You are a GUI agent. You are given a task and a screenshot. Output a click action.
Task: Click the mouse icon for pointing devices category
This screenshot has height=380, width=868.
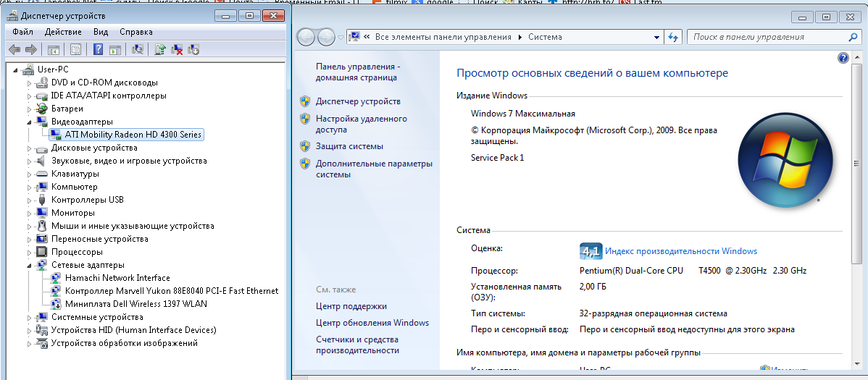coord(41,226)
